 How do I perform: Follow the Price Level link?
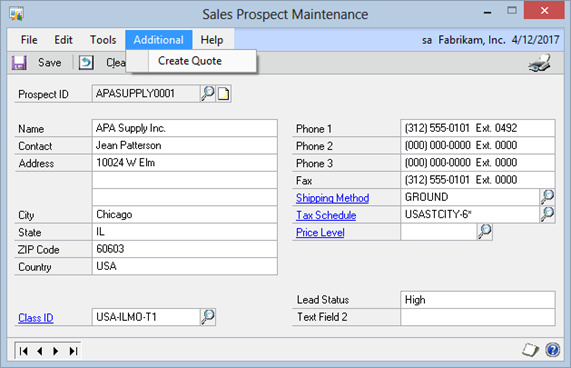coord(320,232)
